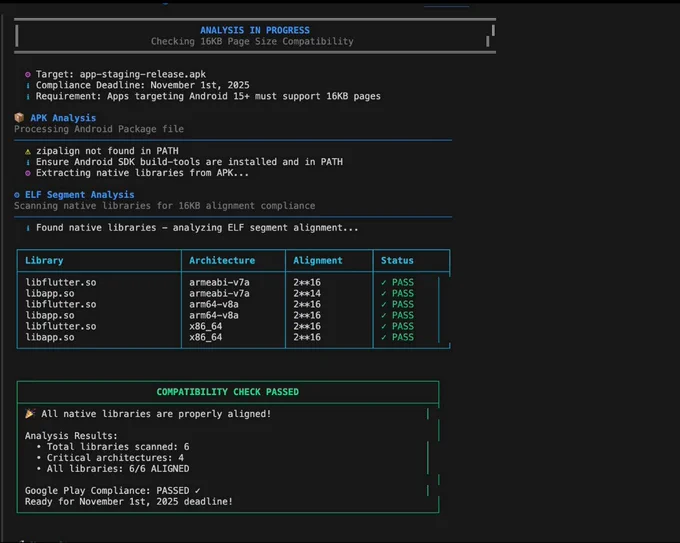Viewport: 680px width, 543px height.
Task: Click 'zipalign not found in PATH' warning text
Action: click(107, 150)
